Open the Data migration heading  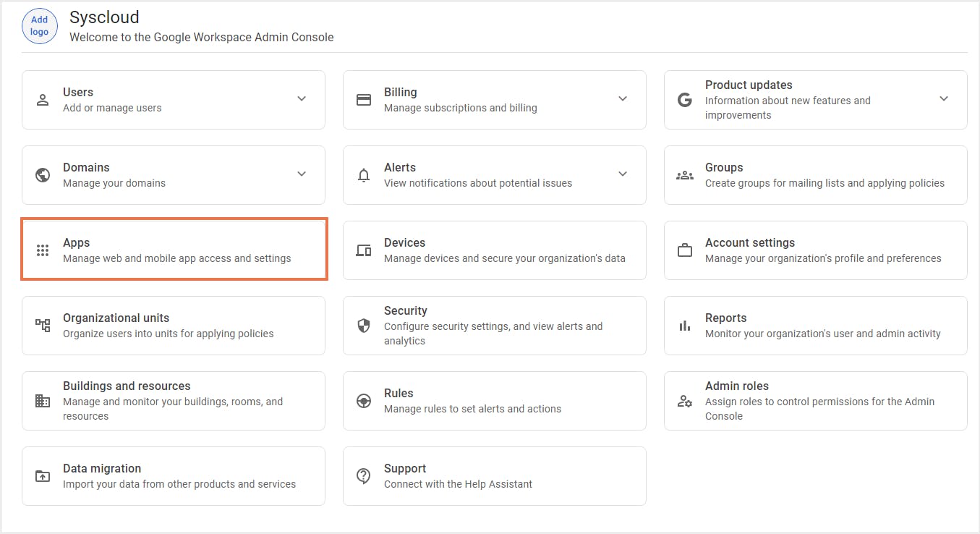click(102, 468)
